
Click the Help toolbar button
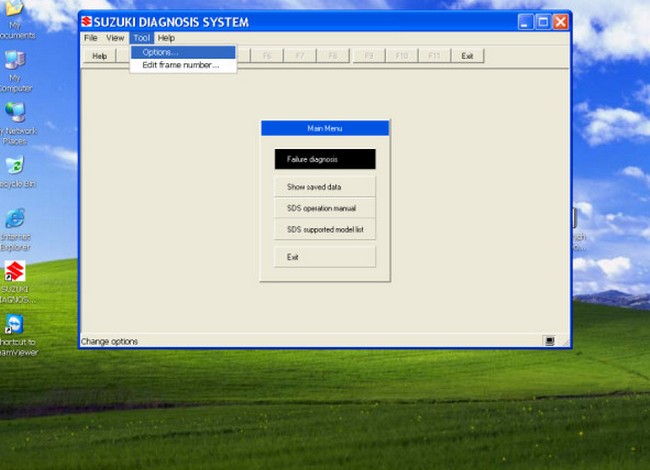[99, 56]
